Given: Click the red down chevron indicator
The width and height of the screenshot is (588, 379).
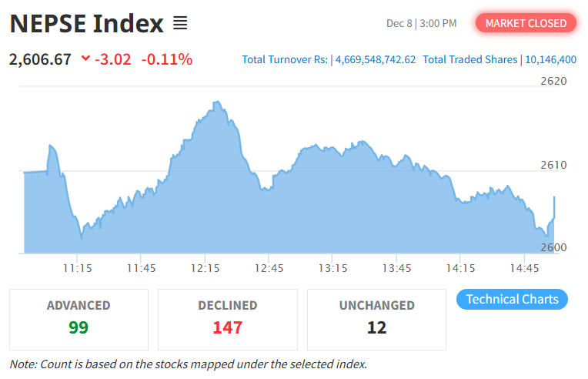Looking at the screenshot, I should pyautogui.click(x=85, y=59).
